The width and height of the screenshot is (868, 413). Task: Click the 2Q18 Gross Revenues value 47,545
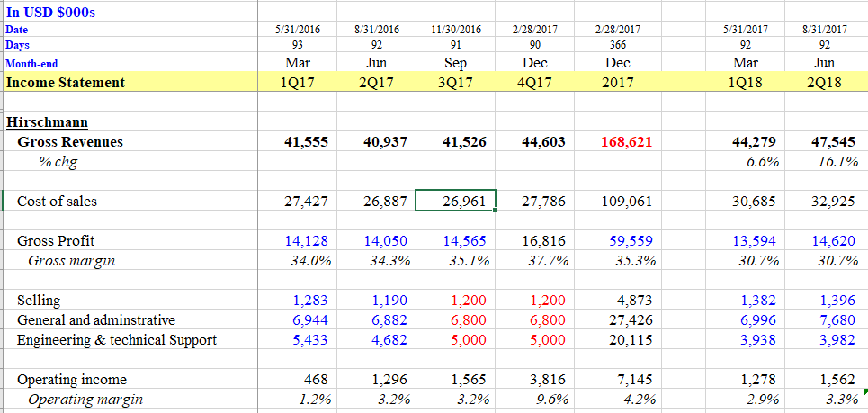[x=833, y=142]
